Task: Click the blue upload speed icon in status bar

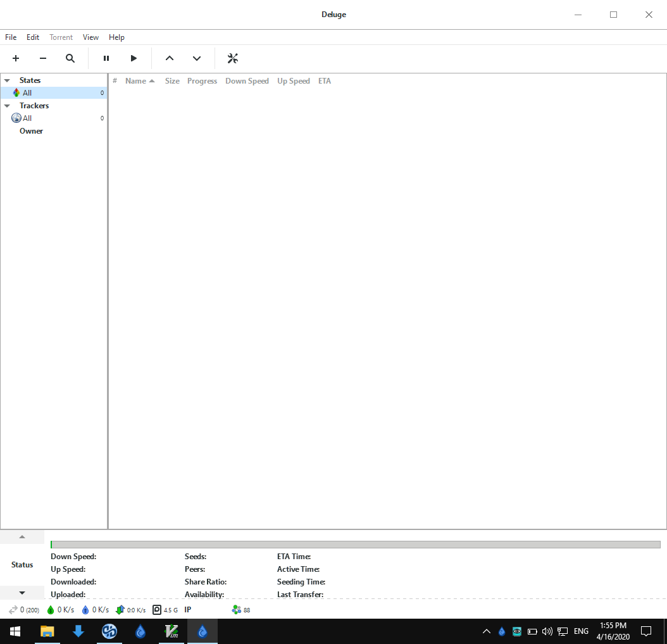Action: coord(85,610)
